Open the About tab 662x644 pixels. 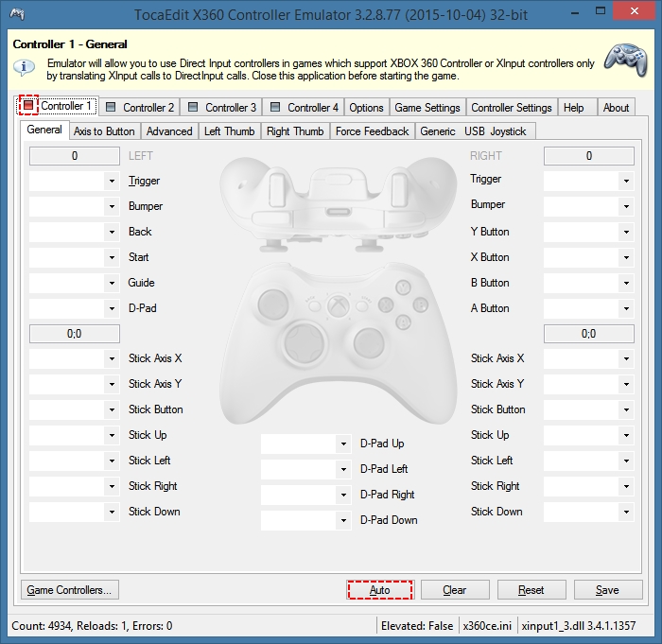point(616,107)
